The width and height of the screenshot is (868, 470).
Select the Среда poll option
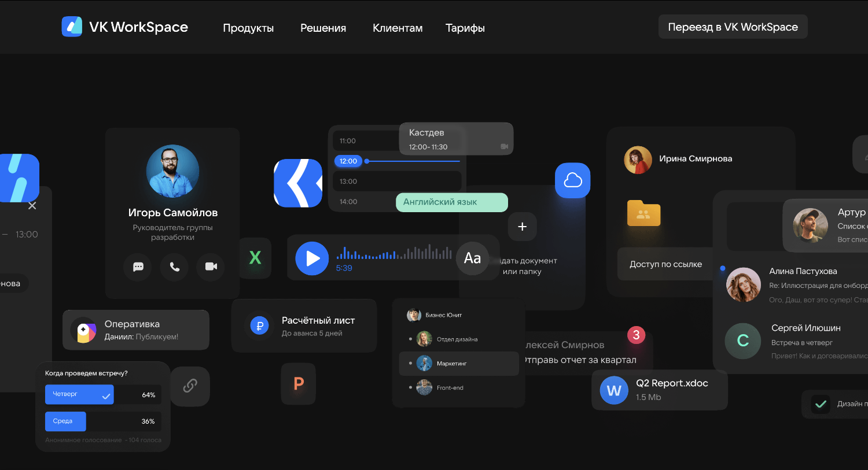tap(65, 421)
